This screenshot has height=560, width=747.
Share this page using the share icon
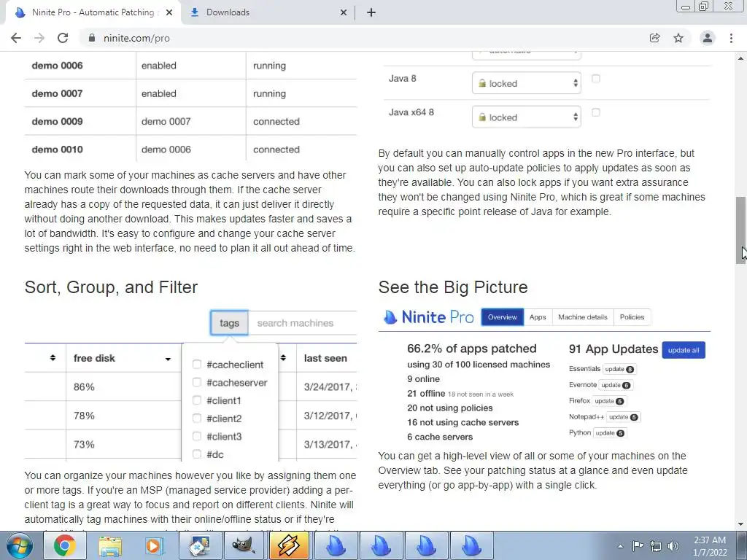[x=655, y=38]
